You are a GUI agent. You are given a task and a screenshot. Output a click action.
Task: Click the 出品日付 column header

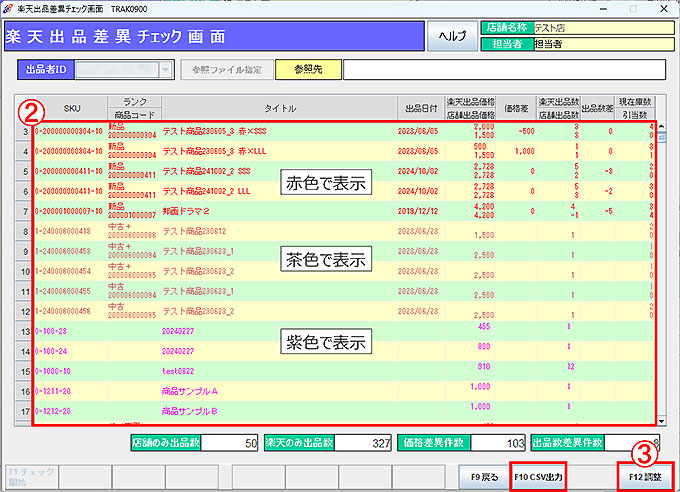pos(420,107)
